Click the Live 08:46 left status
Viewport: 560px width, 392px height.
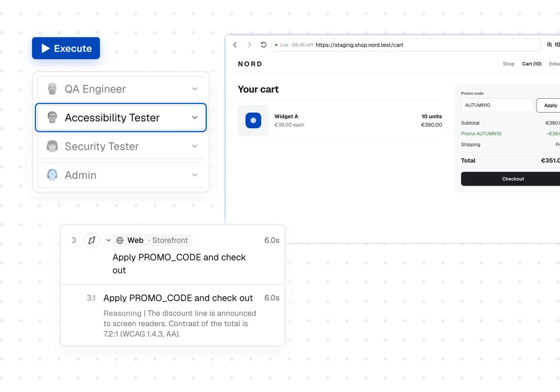click(x=294, y=45)
